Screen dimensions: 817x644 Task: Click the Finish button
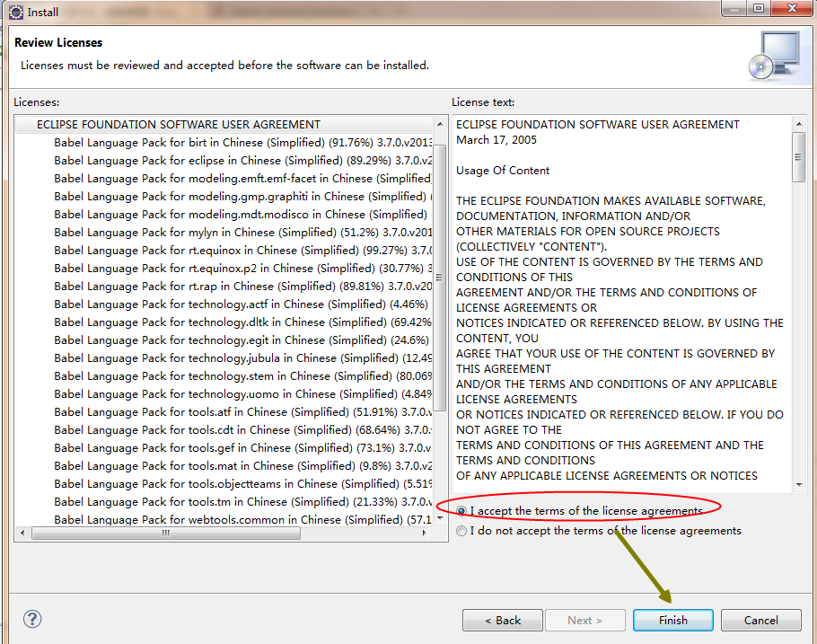[x=672, y=620]
